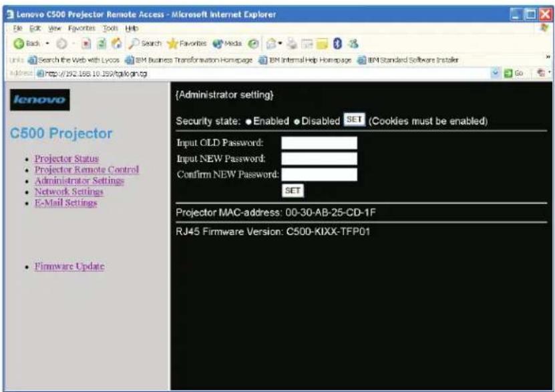The width and height of the screenshot is (555, 392).
Task: Open the Help menu
Action: 132,28
